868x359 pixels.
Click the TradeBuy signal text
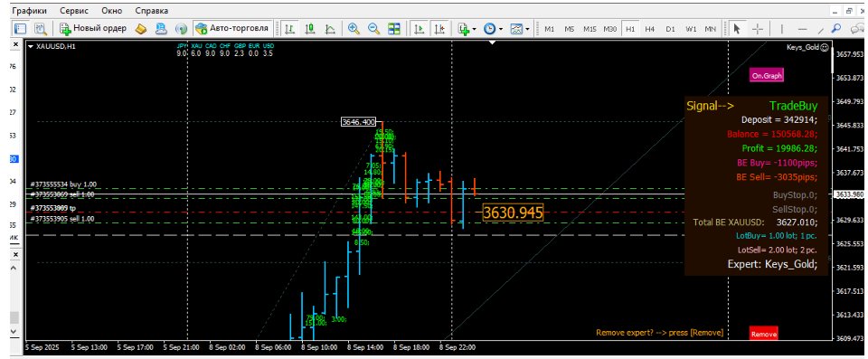793,106
